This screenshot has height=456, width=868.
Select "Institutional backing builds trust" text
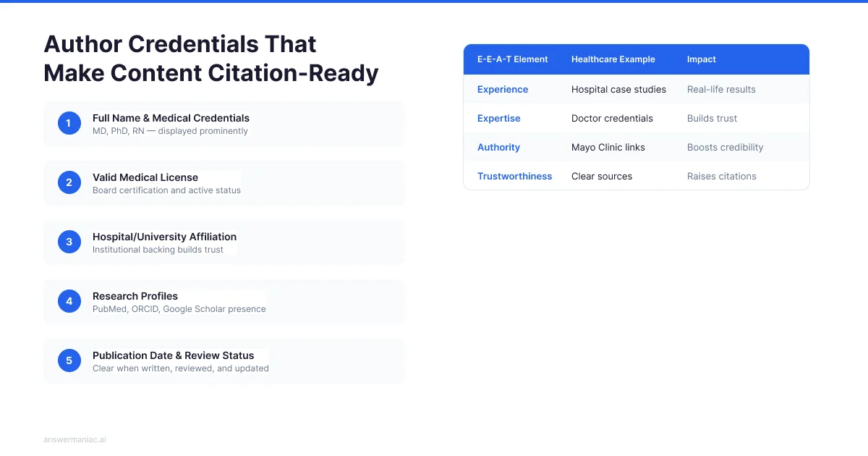158,250
